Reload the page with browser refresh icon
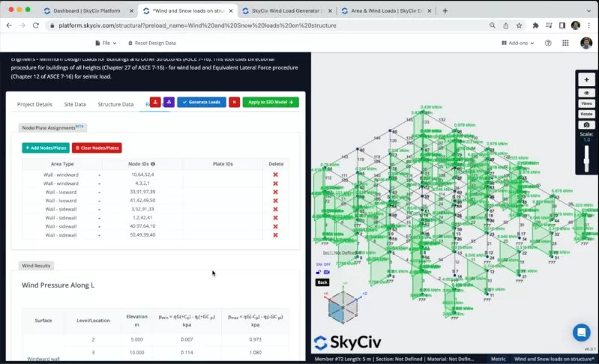Image resolution: width=599 pixels, height=364 pixels. point(35,25)
